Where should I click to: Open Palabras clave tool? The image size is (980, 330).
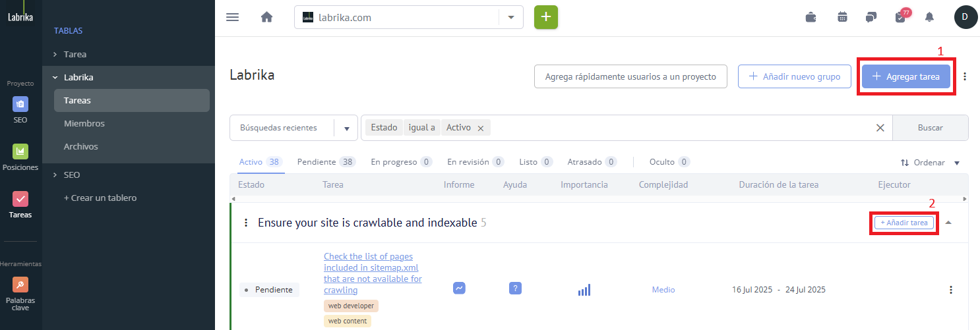[20, 294]
